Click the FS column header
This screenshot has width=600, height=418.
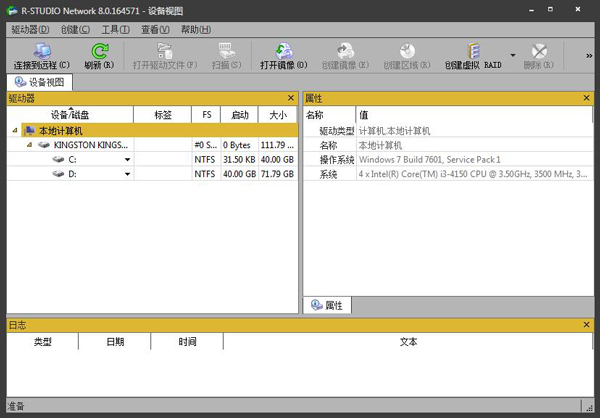coord(207,114)
